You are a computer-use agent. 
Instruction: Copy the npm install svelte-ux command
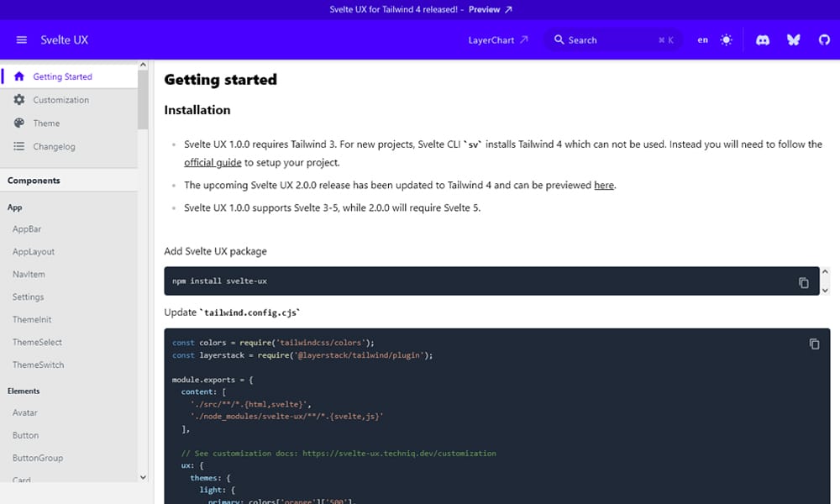pyautogui.click(x=803, y=282)
